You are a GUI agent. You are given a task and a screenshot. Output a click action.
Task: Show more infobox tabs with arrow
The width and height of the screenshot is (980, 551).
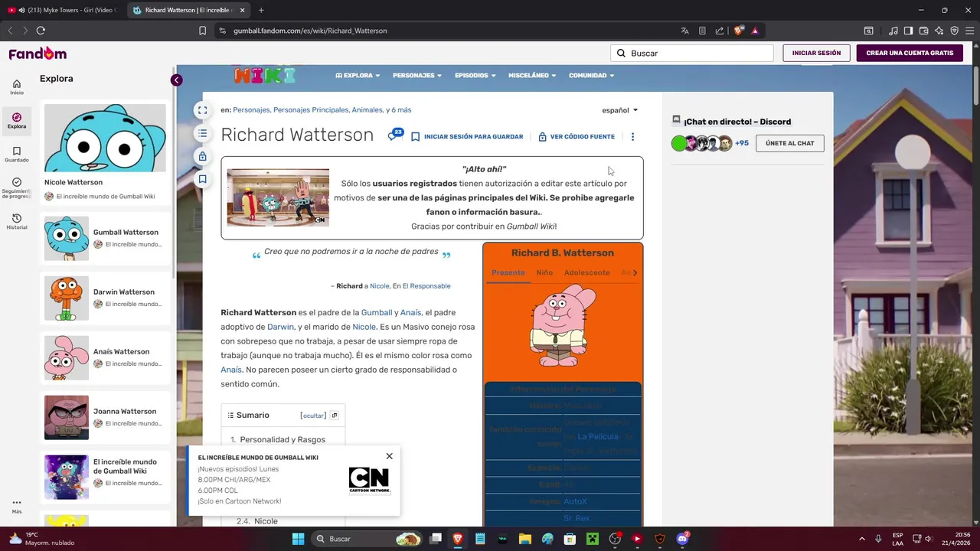click(x=635, y=272)
